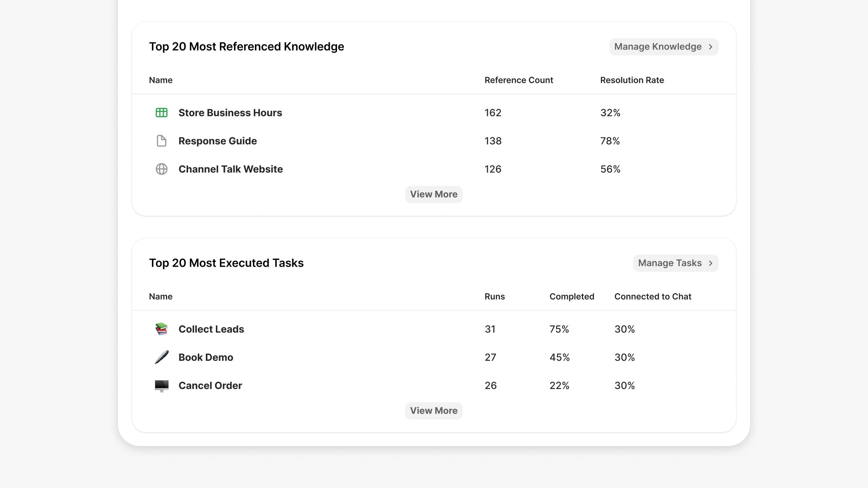The width and height of the screenshot is (868, 488).
Task: Sort by Reference Count column header
Action: 519,80
